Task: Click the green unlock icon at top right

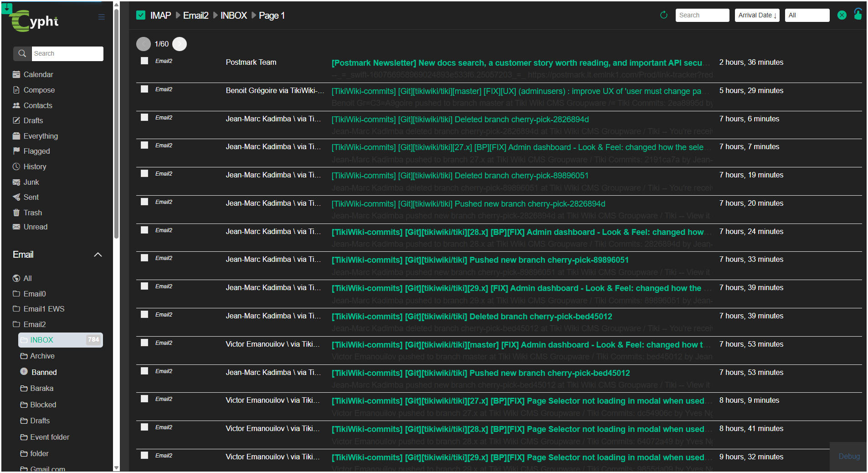Action: [x=858, y=14]
